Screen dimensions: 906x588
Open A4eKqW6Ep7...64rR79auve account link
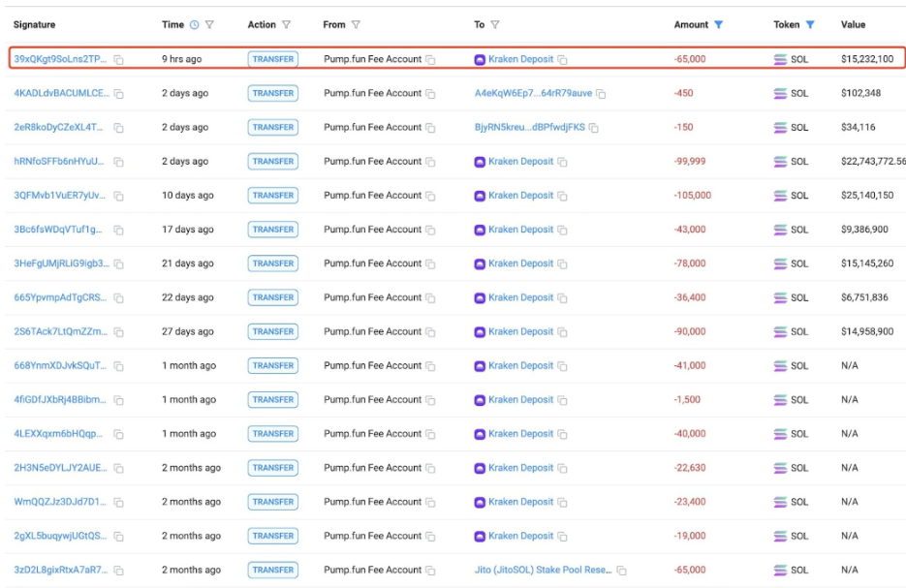pyautogui.click(x=533, y=93)
